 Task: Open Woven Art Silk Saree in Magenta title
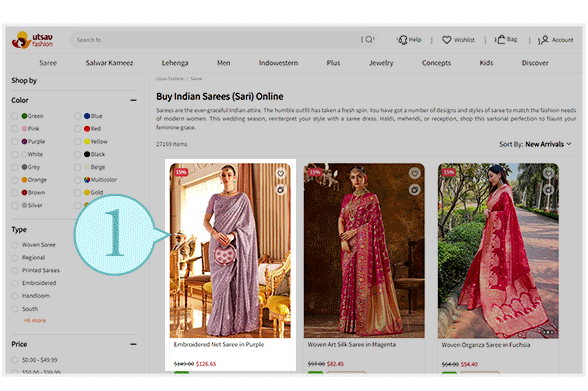coord(352,345)
